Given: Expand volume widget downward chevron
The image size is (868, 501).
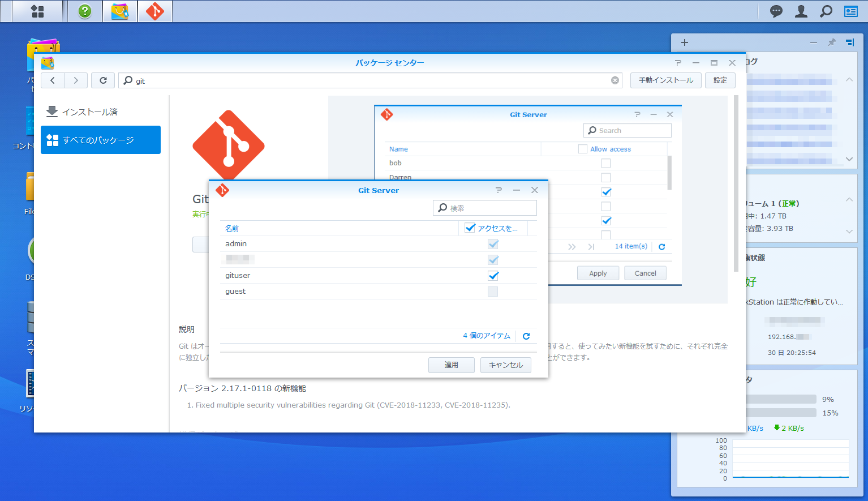Looking at the screenshot, I should pyautogui.click(x=849, y=231).
